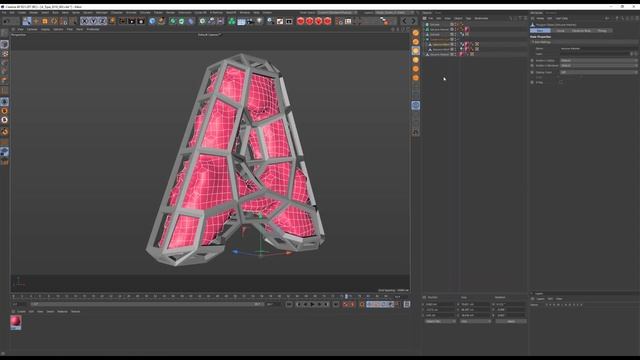The image size is (640, 360).
Task: Open Tags menu in Object Manager
Action: pyautogui.click(x=468, y=18)
